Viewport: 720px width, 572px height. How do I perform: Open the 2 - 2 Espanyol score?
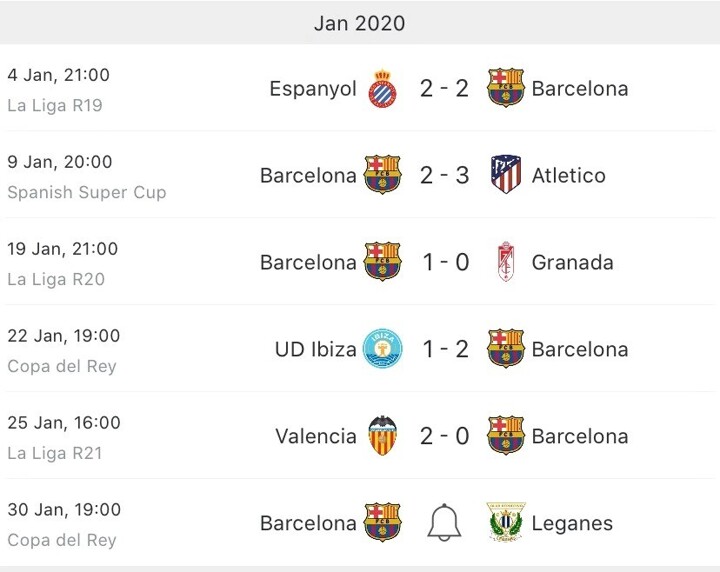(x=444, y=89)
